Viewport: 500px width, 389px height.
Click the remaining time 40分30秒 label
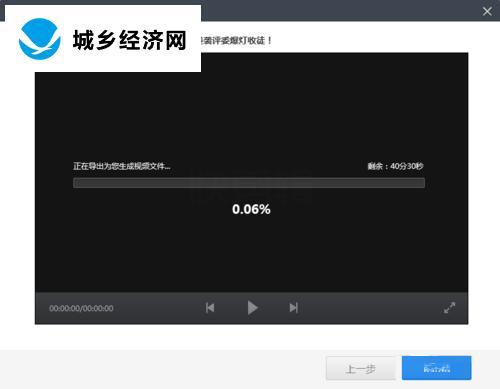click(395, 166)
